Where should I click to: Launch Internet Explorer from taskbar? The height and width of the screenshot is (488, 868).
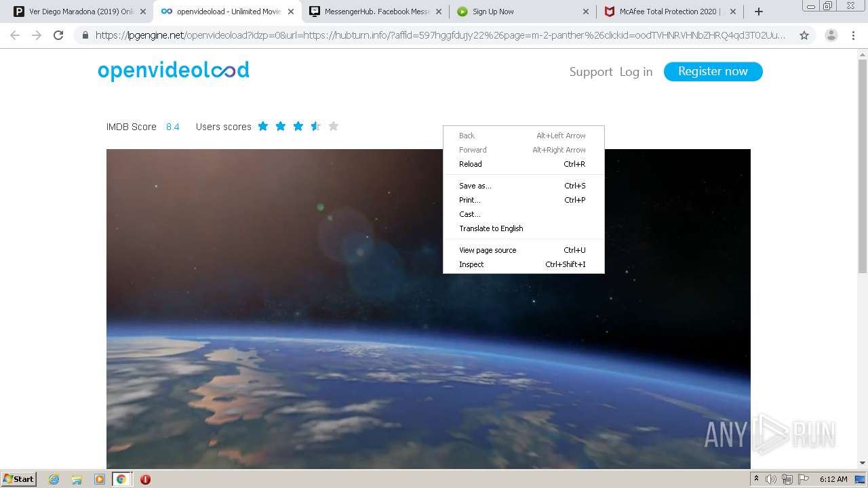point(54,479)
